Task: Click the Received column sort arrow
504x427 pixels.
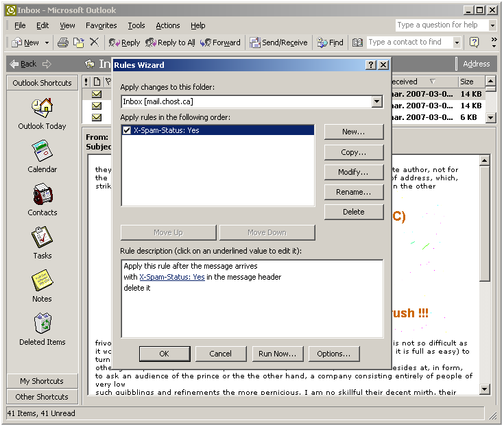Action: pos(433,82)
